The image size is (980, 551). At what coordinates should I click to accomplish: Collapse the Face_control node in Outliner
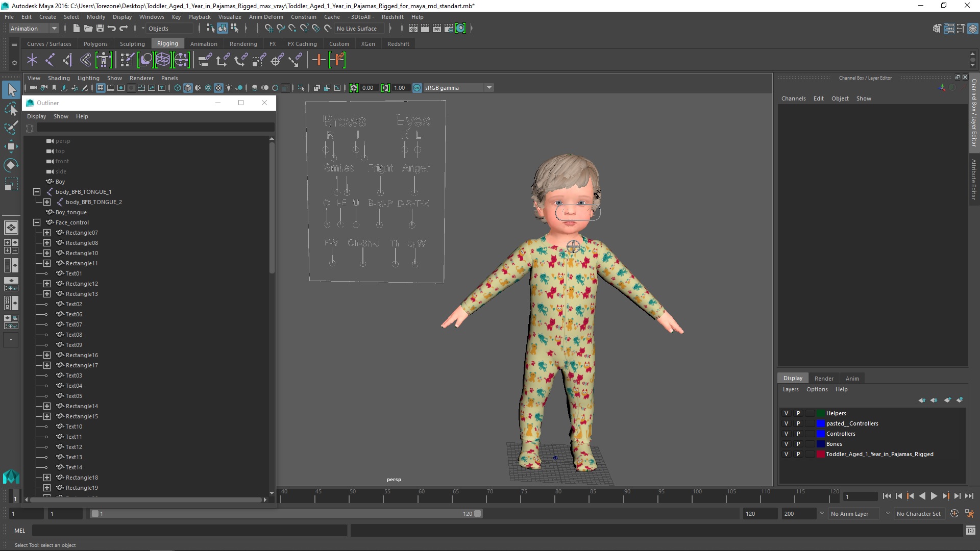(37, 222)
